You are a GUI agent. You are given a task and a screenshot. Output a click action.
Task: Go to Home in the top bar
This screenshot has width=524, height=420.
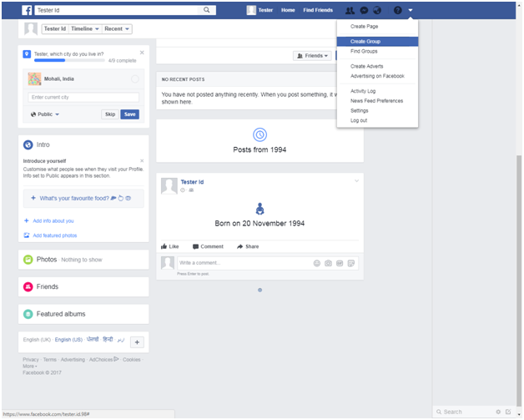(288, 10)
